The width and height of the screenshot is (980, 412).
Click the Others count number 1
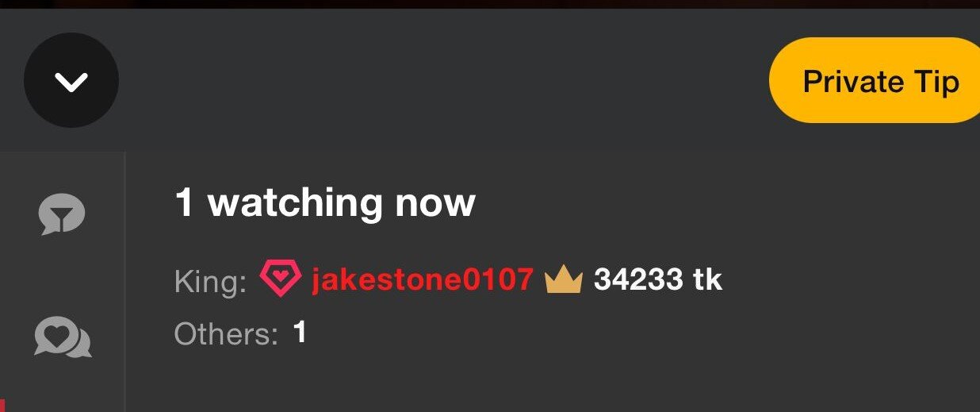(300, 333)
